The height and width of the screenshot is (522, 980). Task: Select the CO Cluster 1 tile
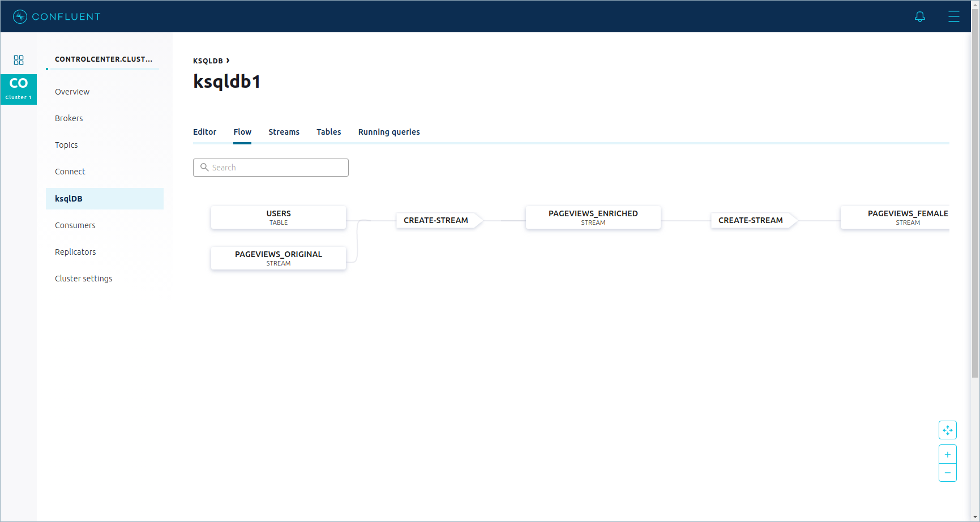(19, 89)
